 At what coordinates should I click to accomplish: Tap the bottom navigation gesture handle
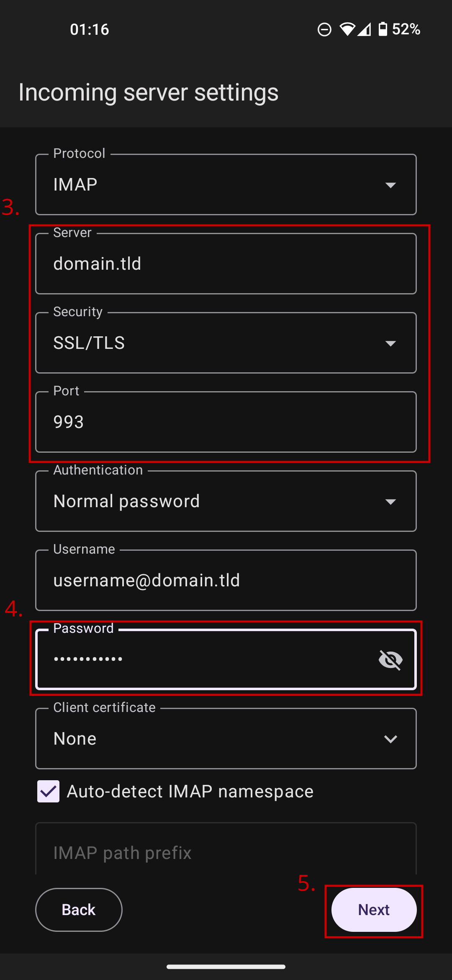[x=226, y=967]
